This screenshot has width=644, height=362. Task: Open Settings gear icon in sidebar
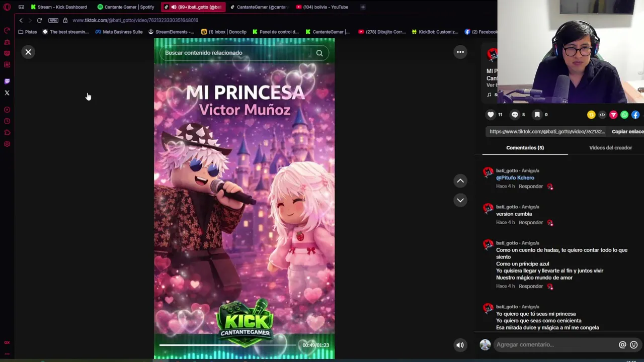pos(7,144)
